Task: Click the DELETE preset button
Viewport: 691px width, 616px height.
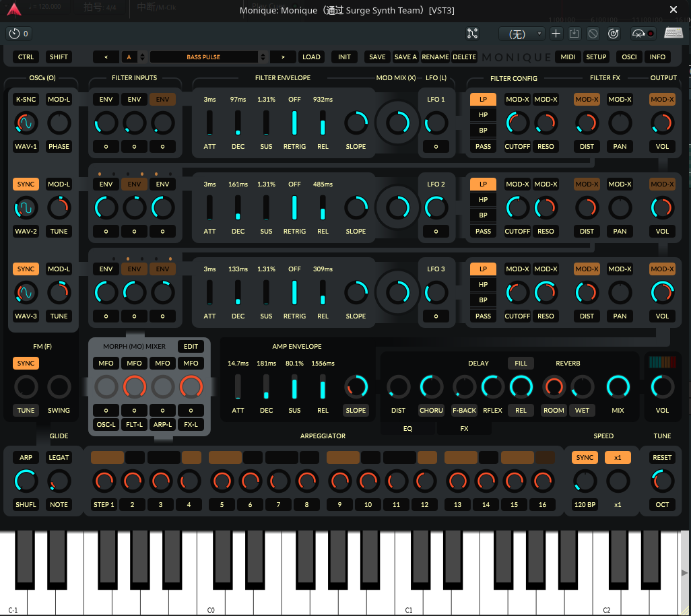Action: [x=464, y=57]
